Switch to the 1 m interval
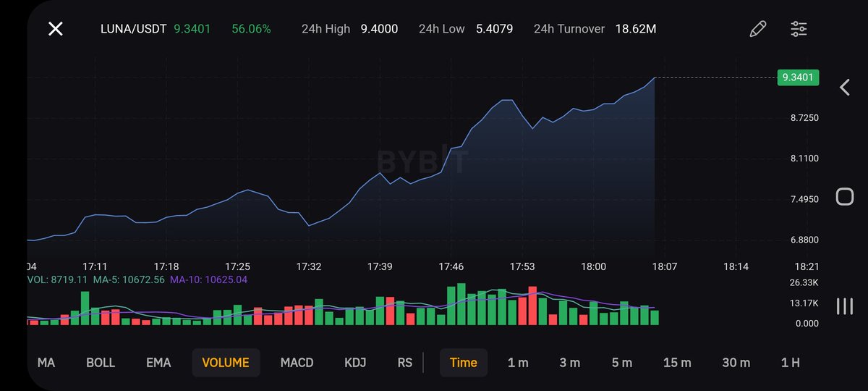The height and width of the screenshot is (391, 868). coord(518,363)
